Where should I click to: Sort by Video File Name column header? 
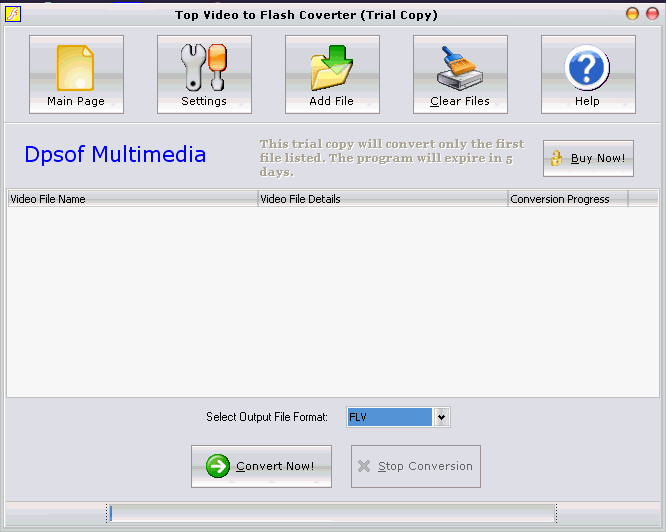(132, 199)
